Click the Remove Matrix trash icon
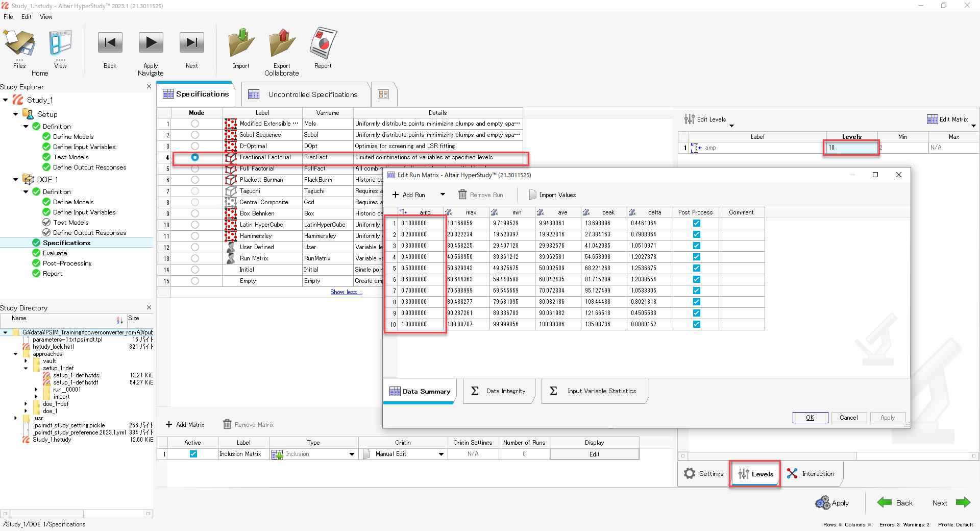 [x=227, y=424]
